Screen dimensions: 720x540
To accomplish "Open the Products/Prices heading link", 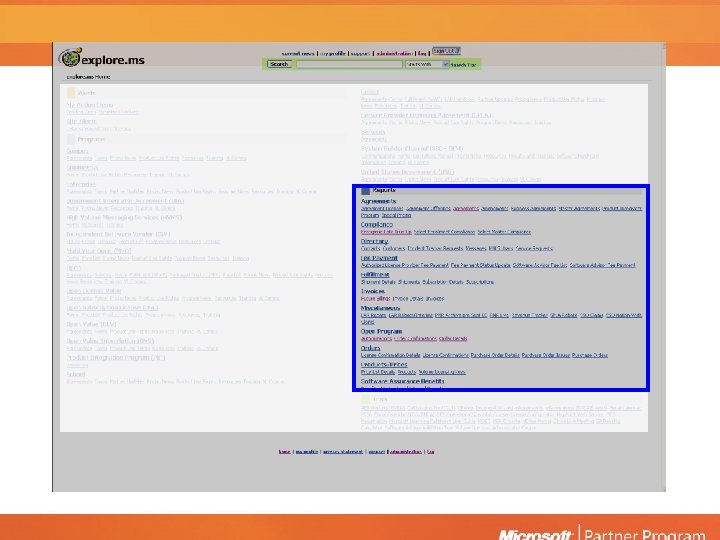I will pyautogui.click(x=384, y=365).
